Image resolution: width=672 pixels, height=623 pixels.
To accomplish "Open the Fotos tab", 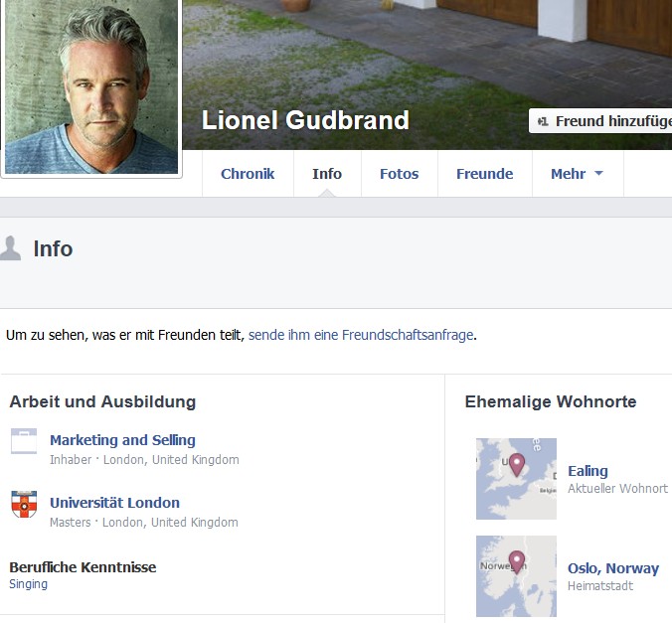I will click(399, 174).
